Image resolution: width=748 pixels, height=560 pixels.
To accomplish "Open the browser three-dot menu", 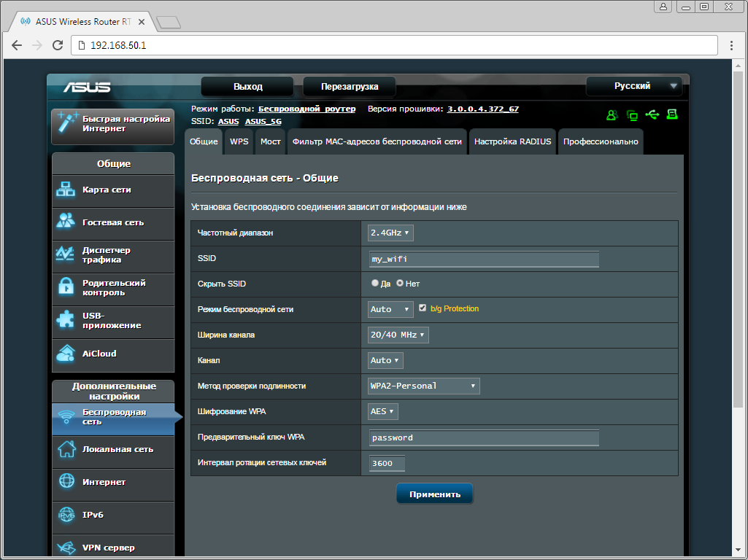I will [x=731, y=45].
